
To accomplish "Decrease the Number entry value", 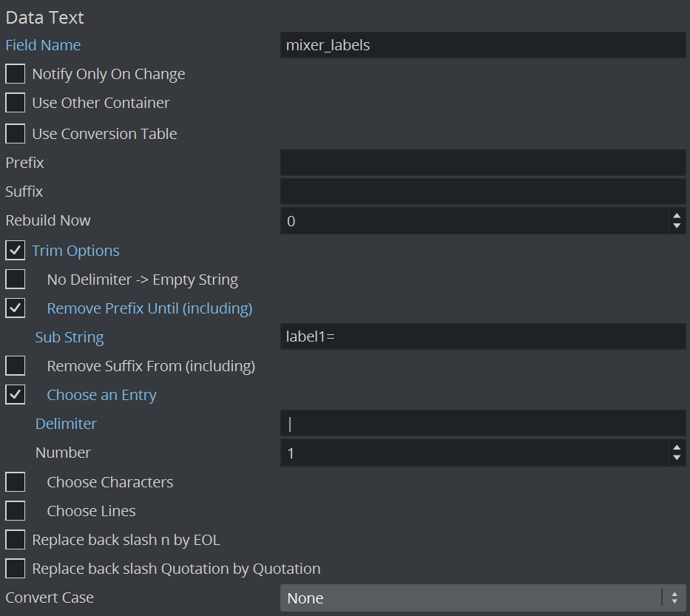I will 677,458.
